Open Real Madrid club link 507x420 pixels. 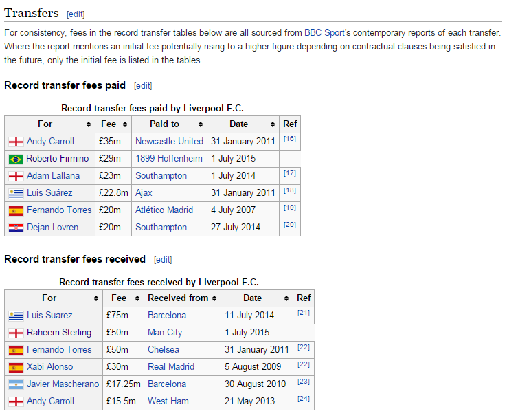[171, 366]
